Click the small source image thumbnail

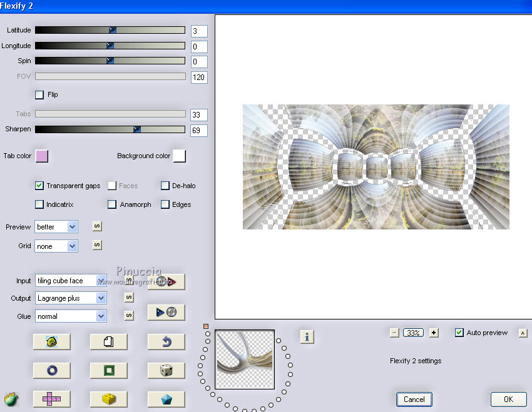245,359
